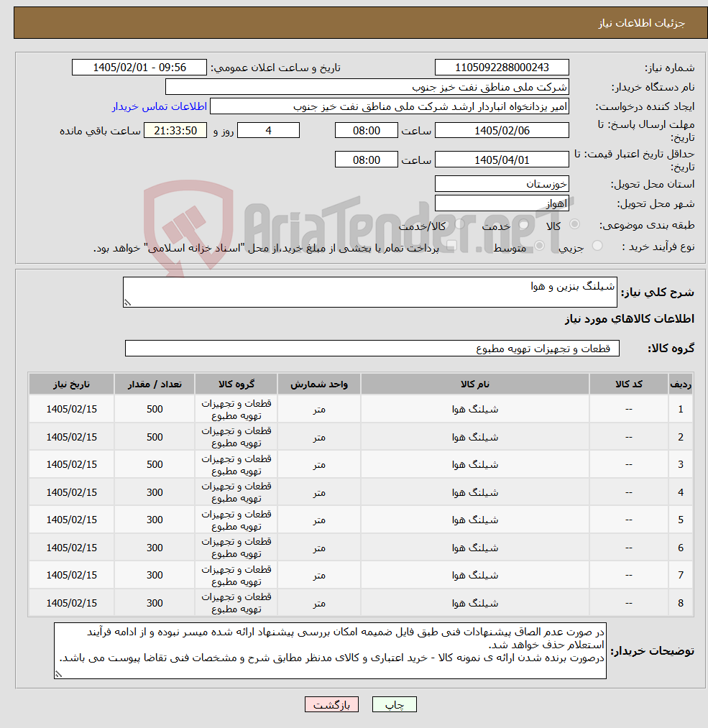
Task: Click quantity 300 in row 8
Action: coord(155,603)
